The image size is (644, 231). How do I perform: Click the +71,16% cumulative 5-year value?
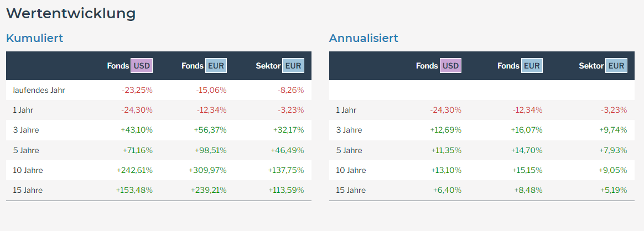coord(138,150)
